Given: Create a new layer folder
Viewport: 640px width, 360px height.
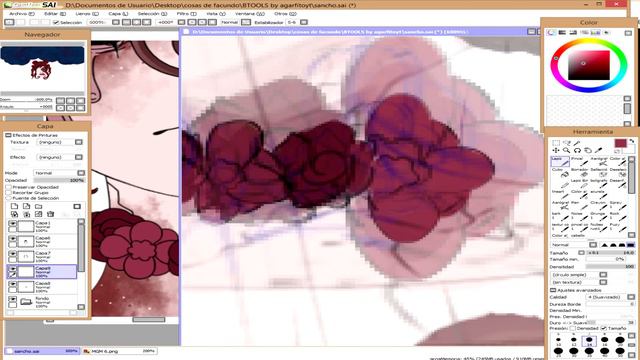Looking at the screenshot, I should tap(39, 206).
